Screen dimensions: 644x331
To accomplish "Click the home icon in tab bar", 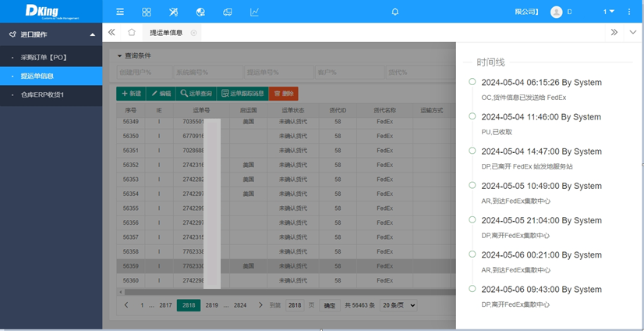I will click(132, 33).
